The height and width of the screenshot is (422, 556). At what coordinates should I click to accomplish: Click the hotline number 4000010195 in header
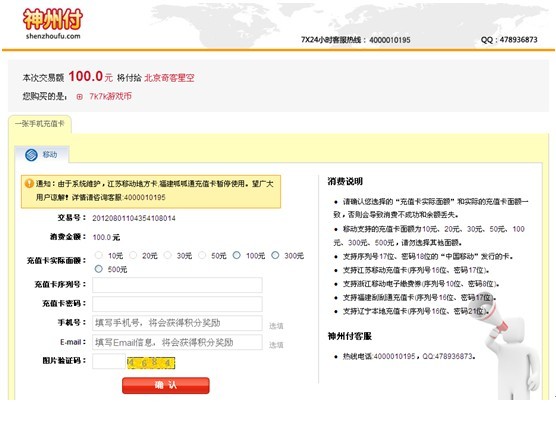(390, 40)
